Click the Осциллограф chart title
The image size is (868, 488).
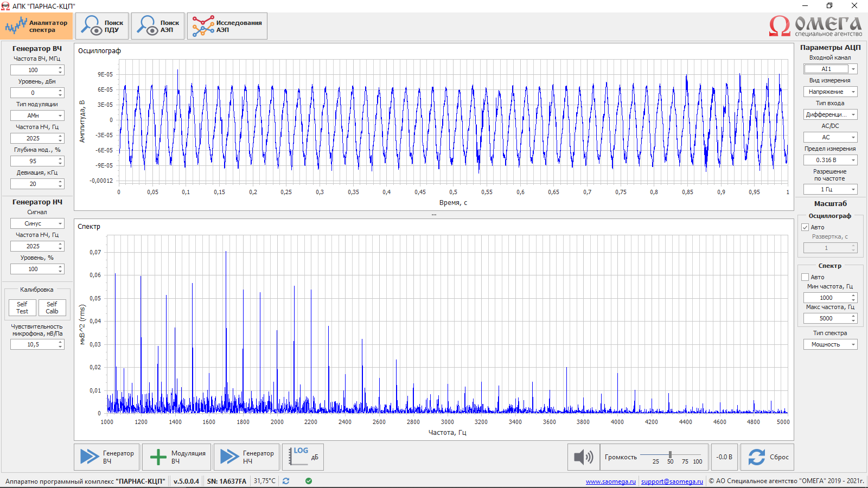click(x=99, y=51)
